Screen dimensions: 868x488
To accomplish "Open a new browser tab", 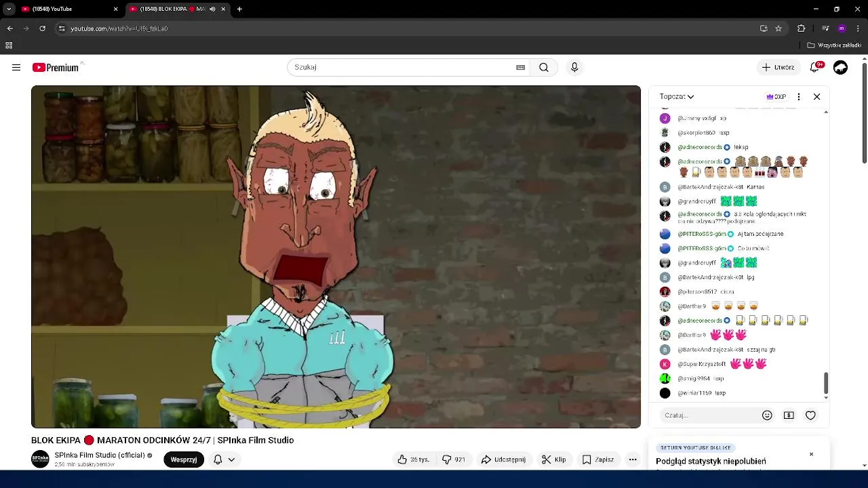I will click(239, 9).
